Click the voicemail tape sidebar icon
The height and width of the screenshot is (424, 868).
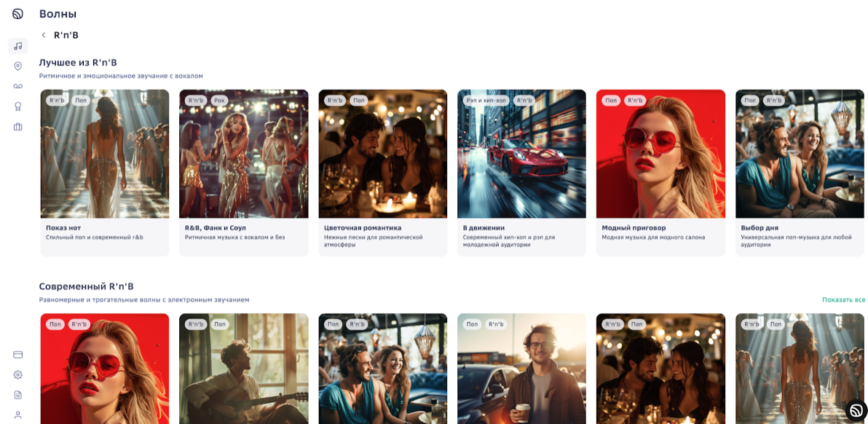[x=17, y=87]
